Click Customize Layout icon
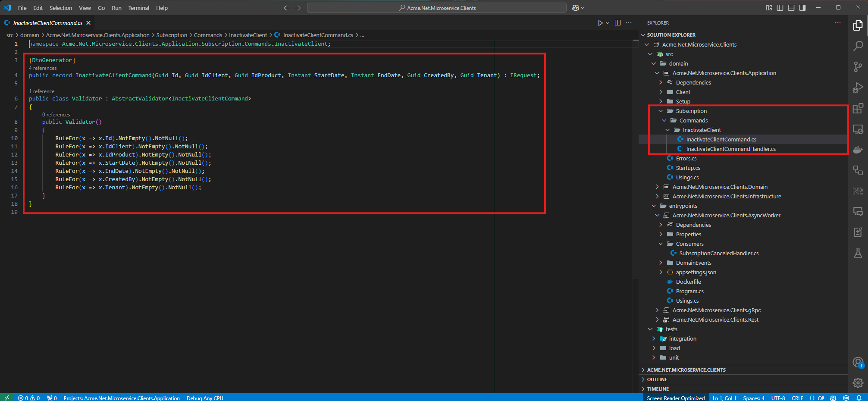Viewport: 868px width, 401px height. 769,8
